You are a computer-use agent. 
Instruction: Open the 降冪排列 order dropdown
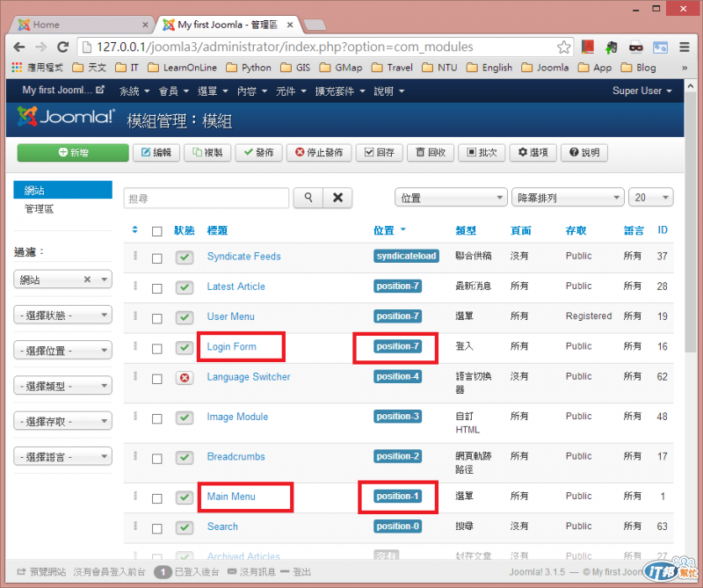(568, 198)
